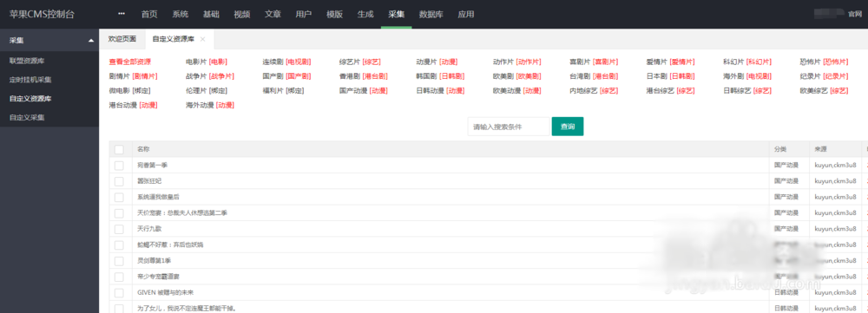Tick the select-all checkbox in the table header

pyautogui.click(x=119, y=149)
